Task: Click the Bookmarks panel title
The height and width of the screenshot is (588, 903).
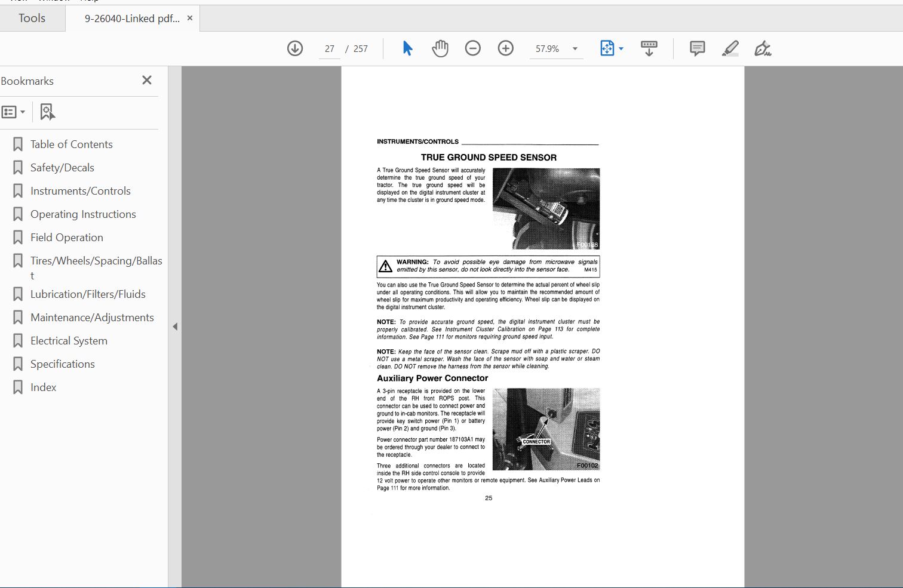Action: (x=27, y=81)
